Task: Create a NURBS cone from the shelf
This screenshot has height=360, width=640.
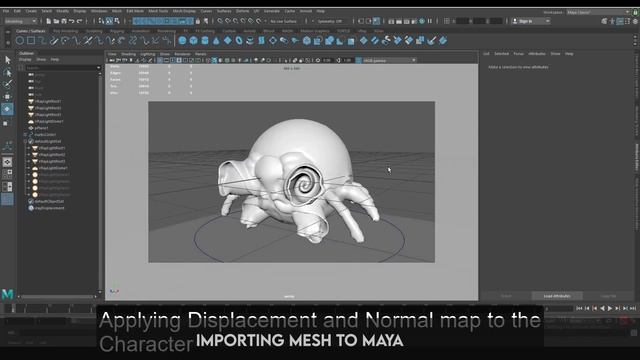Action: [x=216, y=40]
